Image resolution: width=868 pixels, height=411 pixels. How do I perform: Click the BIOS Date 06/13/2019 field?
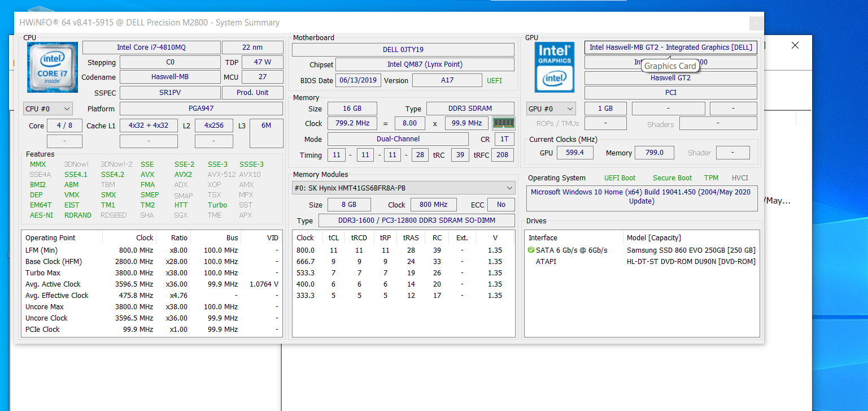[x=359, y=80]
